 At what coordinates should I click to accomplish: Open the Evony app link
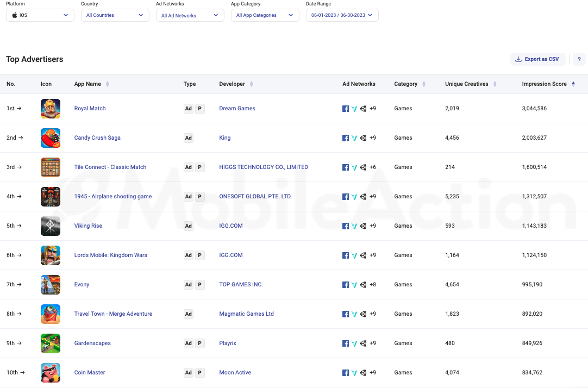(x=82, y=285)
